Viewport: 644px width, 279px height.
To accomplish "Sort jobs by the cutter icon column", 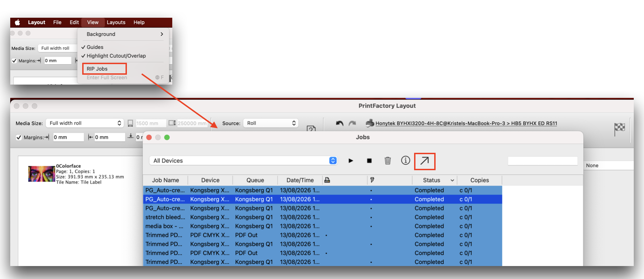I will pos(372,180).
